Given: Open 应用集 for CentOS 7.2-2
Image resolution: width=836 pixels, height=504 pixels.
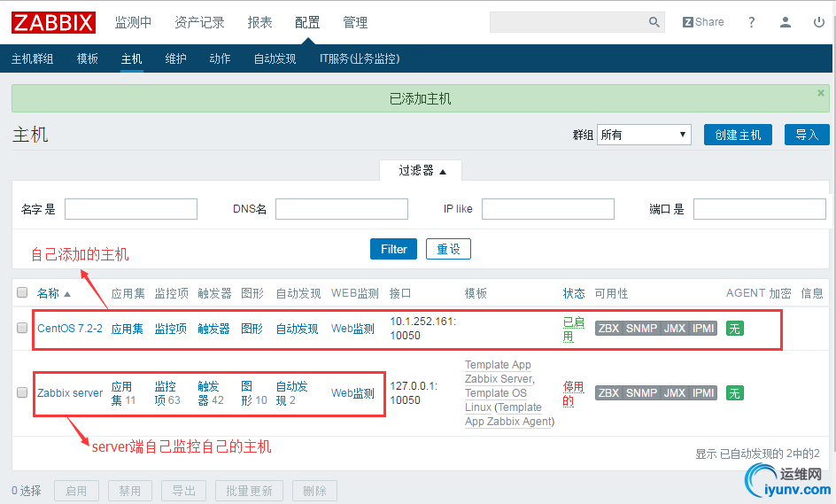Looking at the screenshot, I should pos(127,329).
